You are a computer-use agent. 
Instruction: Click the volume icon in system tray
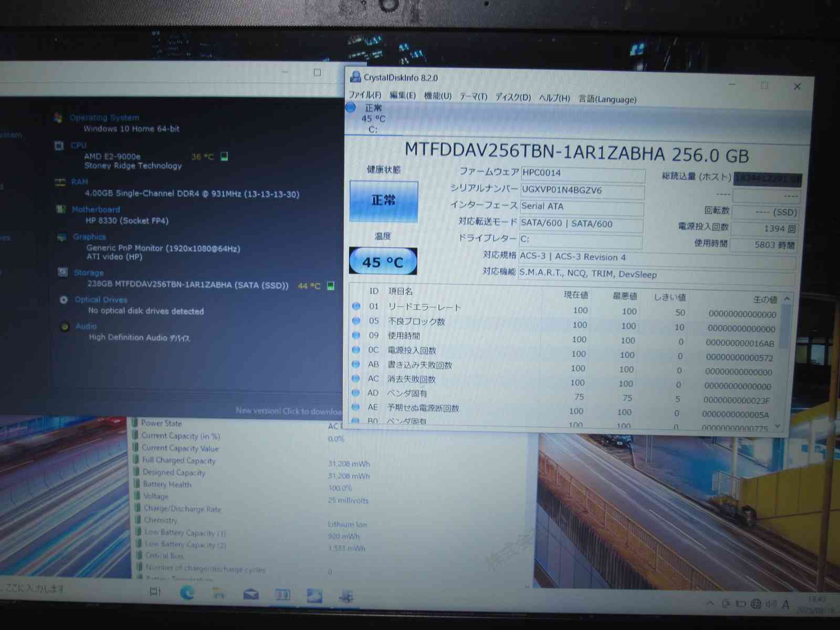(x=771, y=604)
